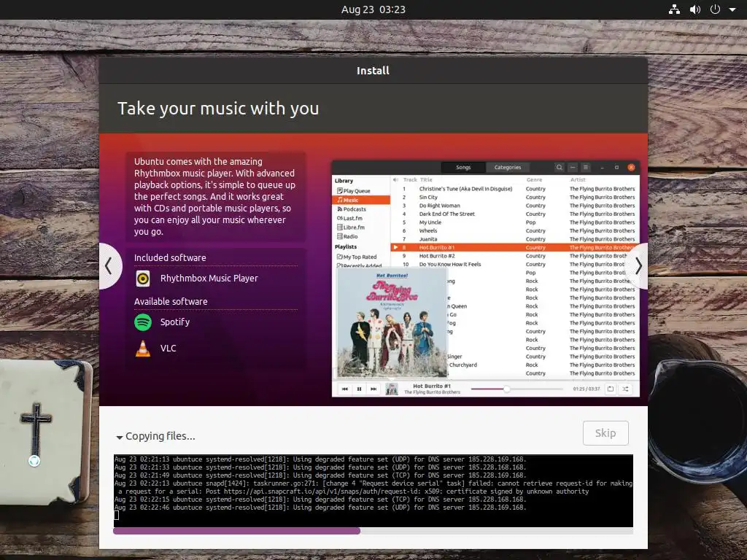Click the Take your music with you heading
747x560 pixels.
(218, 109)
